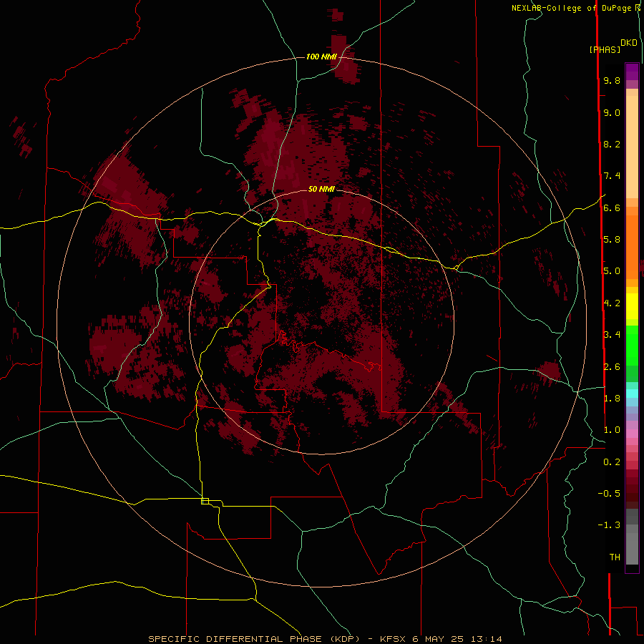Pick the 4.2 scale label
The width and height of the screenshot is (644, 644).
point(612,303)
